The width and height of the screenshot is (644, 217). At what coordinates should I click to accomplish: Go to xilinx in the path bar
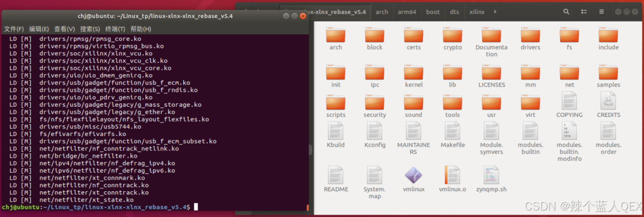[x=477, y=12]
